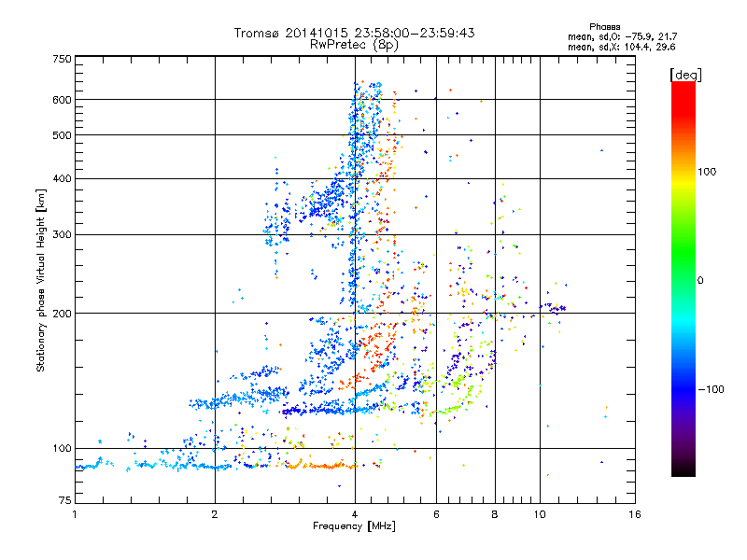Click the plot title 'Tromsø 20141015 23:58:00-23:59:43'
The width and height of the screenshot is (747, 560).
click(354, 33)
